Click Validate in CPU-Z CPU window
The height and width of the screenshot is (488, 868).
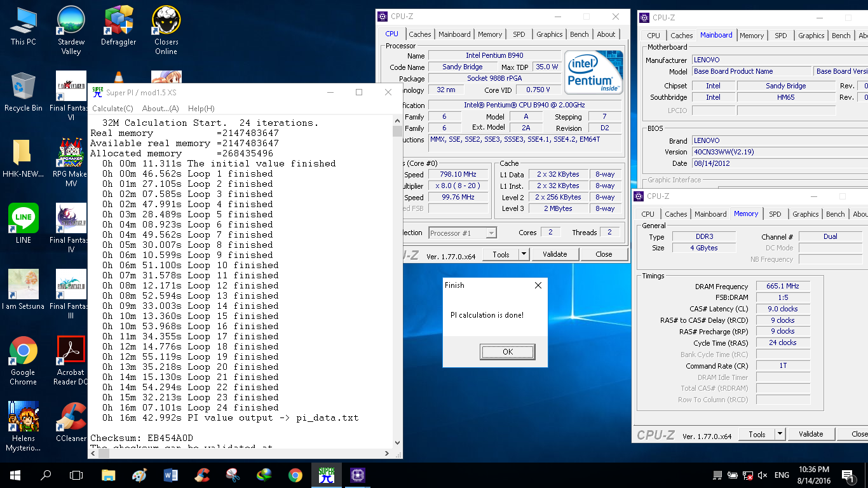coord(555,254)
